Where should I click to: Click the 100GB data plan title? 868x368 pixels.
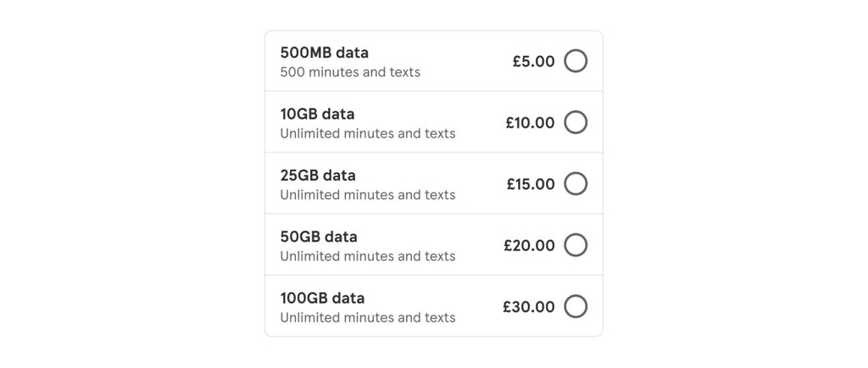(322, 298)
